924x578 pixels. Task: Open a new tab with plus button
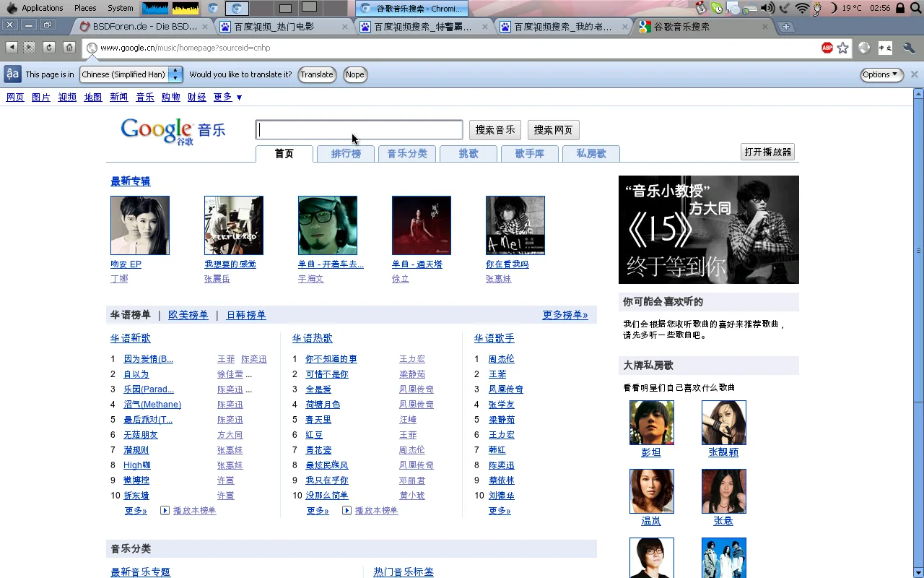coord(786,27)
